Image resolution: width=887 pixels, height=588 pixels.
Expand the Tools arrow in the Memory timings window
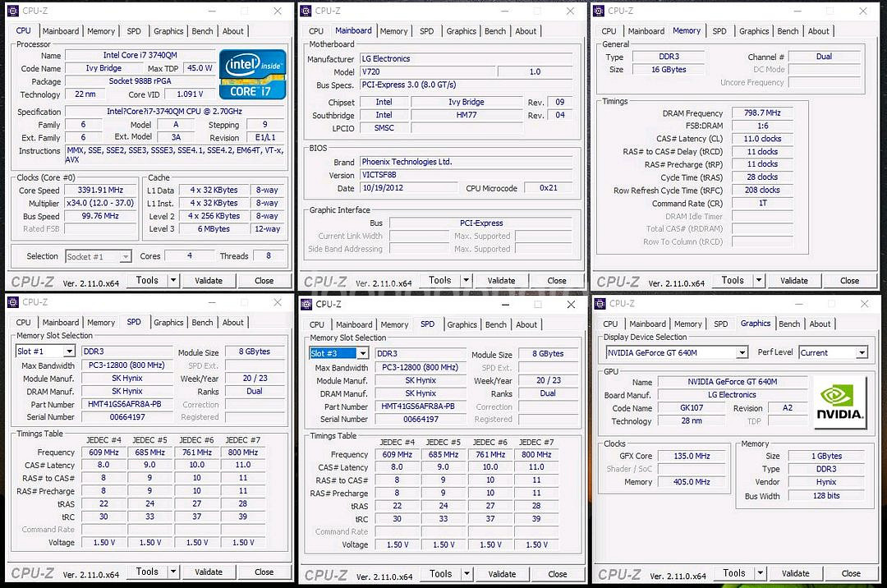click(759, 280)
